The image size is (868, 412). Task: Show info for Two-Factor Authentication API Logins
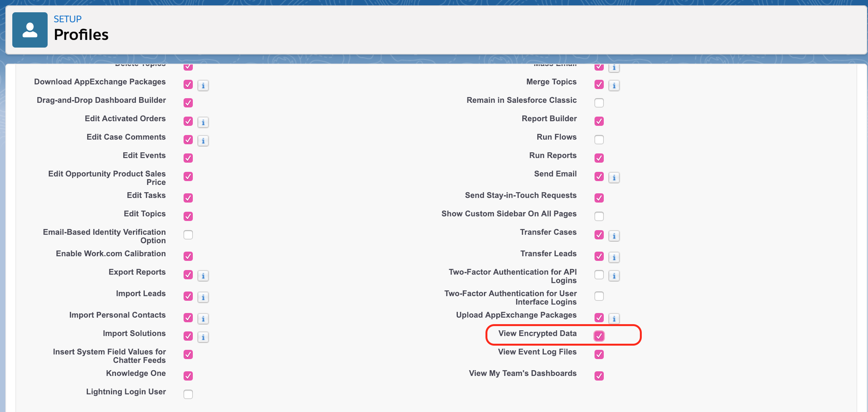click(614, 276)
